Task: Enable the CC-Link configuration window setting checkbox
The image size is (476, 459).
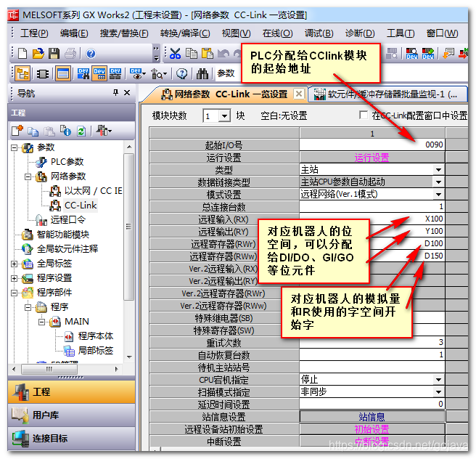Action: 363,115
